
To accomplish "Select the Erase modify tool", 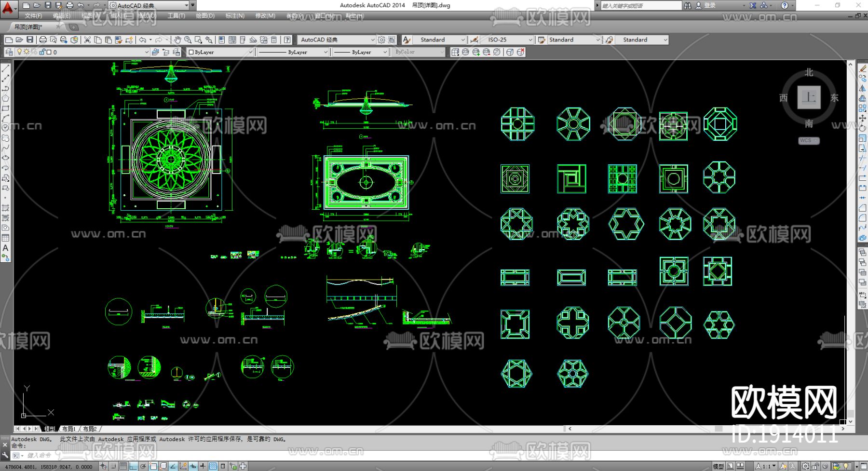I will click(x=863, y=68).
